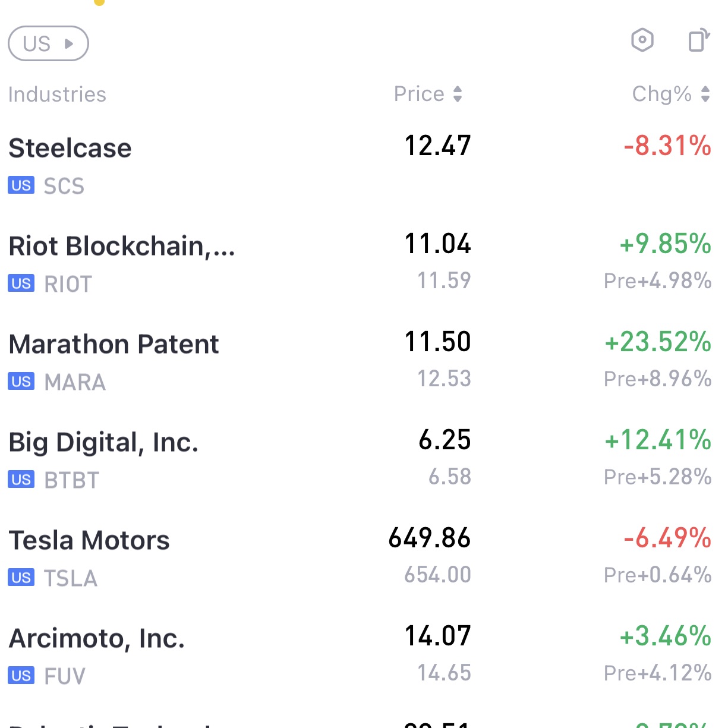Click the US badge beside TSLA
The width and height of the screenshot is (728, 728).
click(21, 578)
